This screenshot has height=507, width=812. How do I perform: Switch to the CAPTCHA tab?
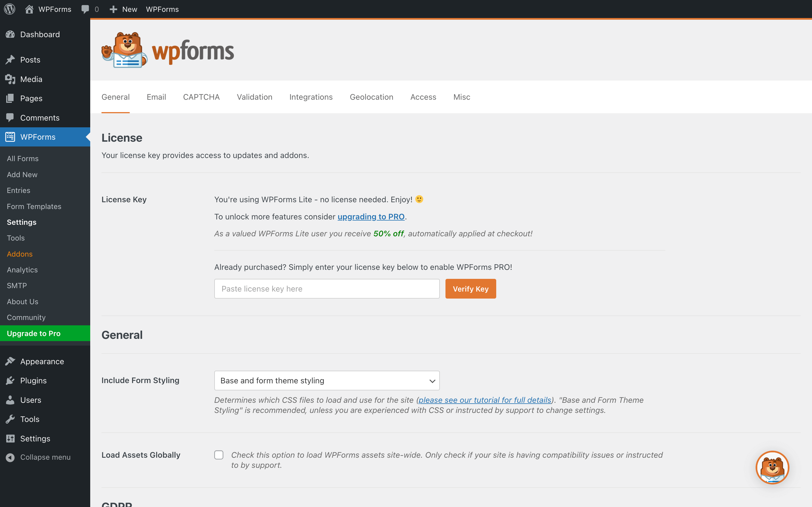point(201,97)
